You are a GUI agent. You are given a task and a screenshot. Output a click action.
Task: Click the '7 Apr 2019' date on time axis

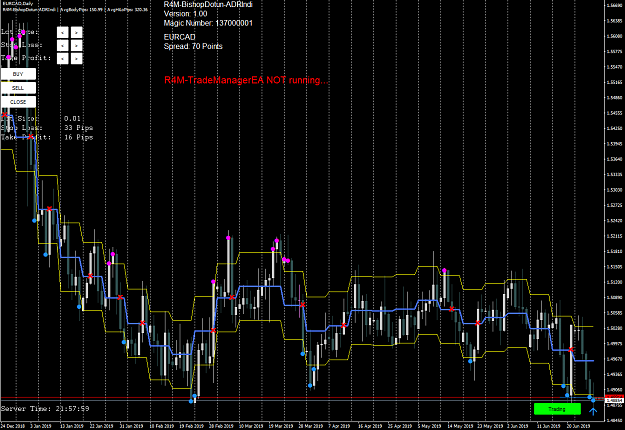(x=339, y=426)
